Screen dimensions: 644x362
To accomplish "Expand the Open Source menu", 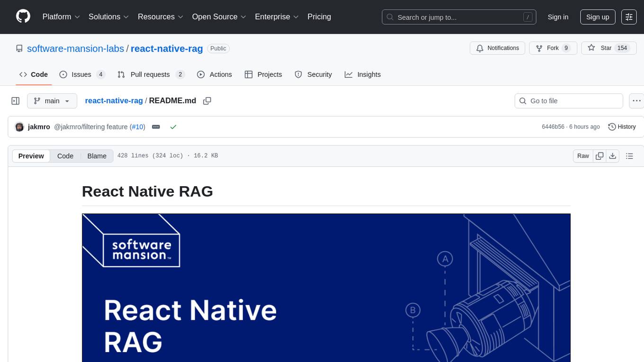I will point(219,17).
